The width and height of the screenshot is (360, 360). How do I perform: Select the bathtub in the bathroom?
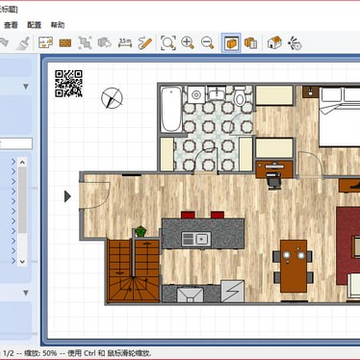tap(171, 109)
